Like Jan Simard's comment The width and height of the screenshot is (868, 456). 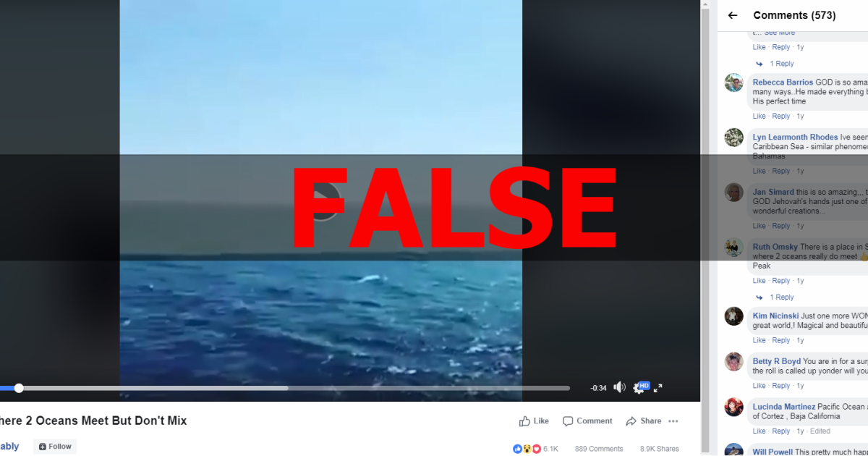(759, 226)
